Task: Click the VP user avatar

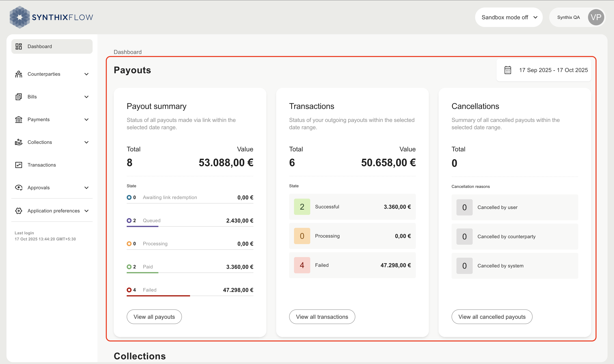Action: 596,17
